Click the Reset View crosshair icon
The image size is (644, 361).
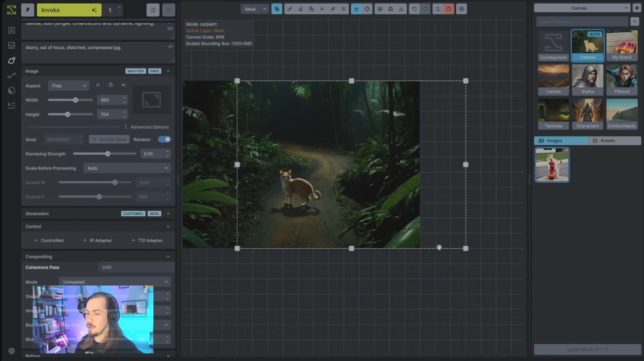pyautogui.click(x=368, y=9)
